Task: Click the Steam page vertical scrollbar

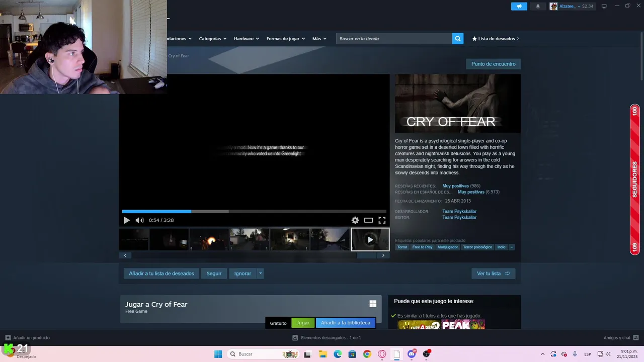Action: click(x=641, y=55)
